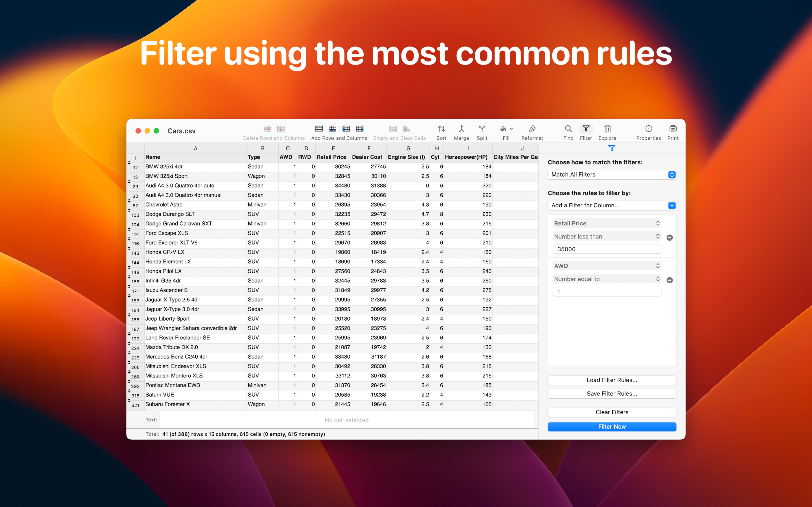
Task: Click the Print icon
Action: tap(673, 129)
